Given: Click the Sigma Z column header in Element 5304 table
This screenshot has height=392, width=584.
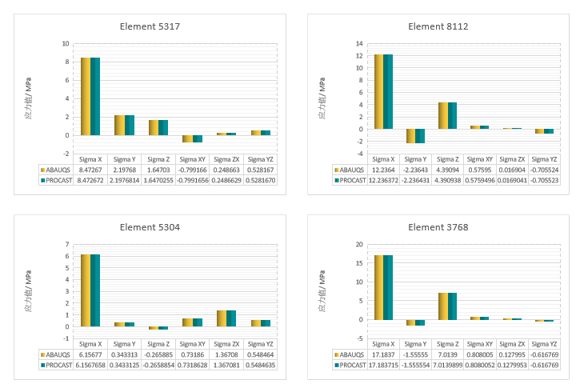Looking at the screenshot, I should (158, 344).
